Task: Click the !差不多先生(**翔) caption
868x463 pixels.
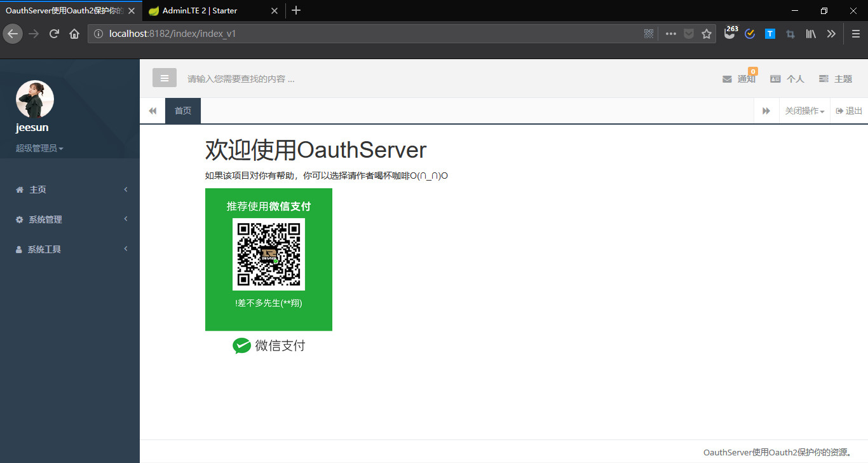Action: 269,303
